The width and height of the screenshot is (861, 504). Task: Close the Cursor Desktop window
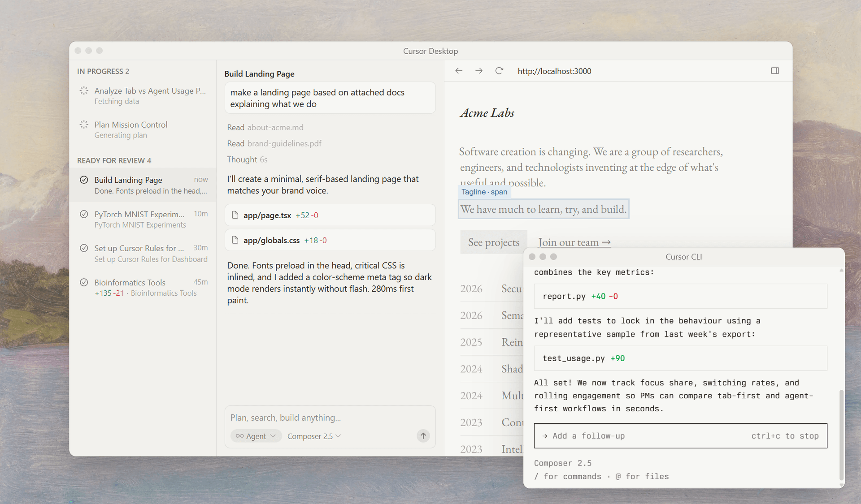pos(78,51)
